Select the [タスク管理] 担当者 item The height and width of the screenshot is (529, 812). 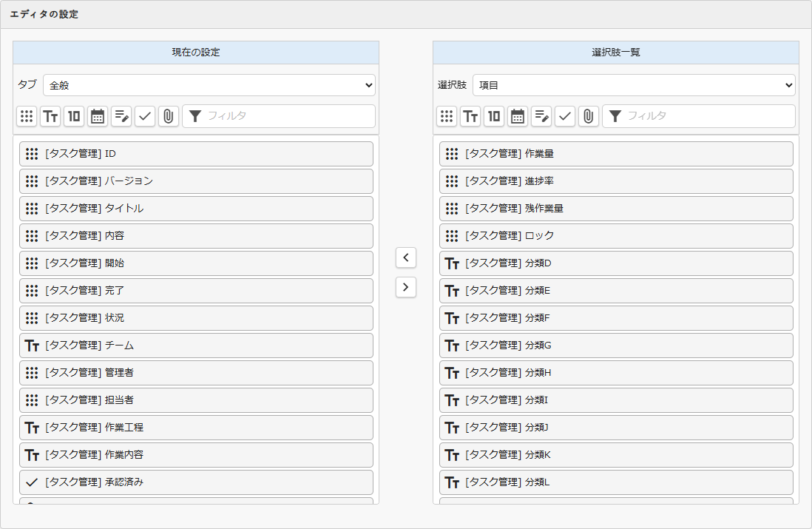click(x=196, y=400)
